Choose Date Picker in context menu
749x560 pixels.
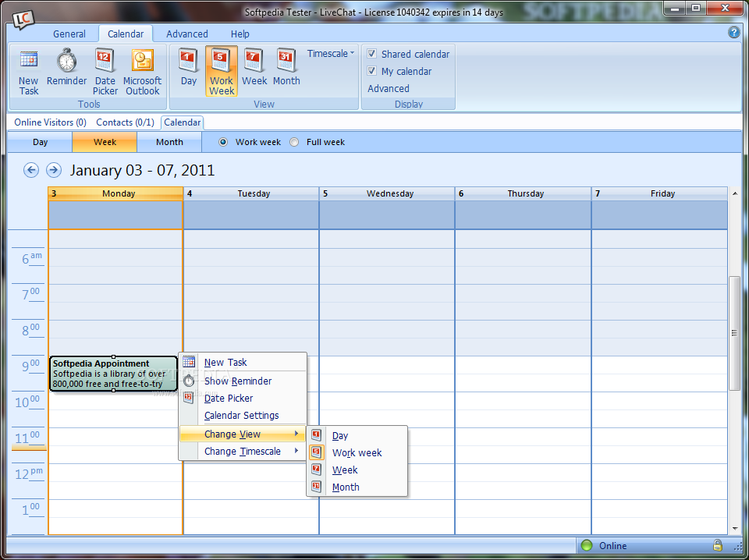[x=243, y=398]
